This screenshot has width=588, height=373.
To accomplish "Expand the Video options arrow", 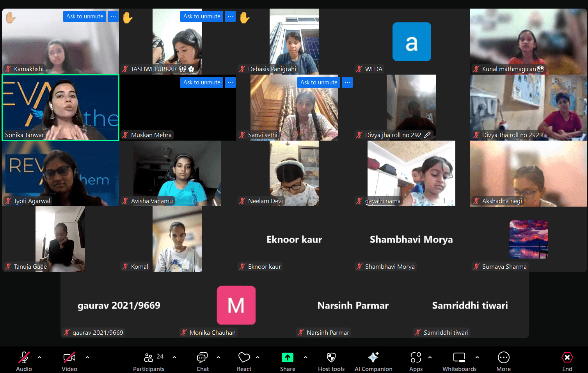I will click(x=87, y=357).
